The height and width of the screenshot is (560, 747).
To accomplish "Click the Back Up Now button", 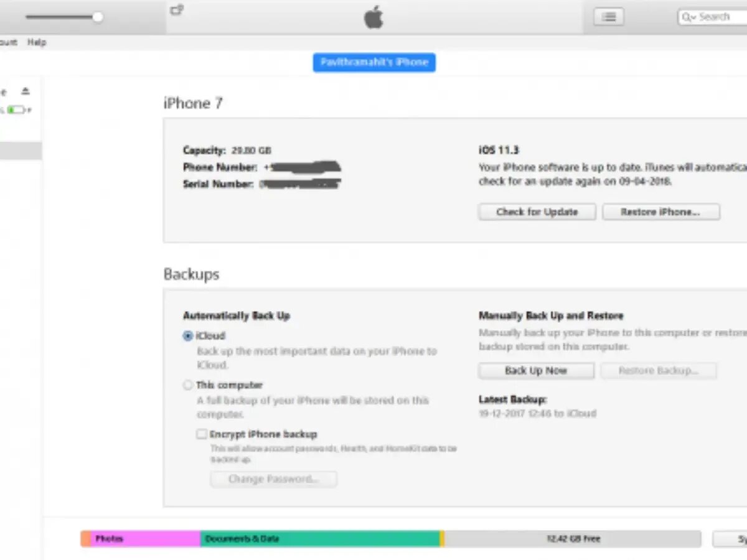I will click(536, 371).
